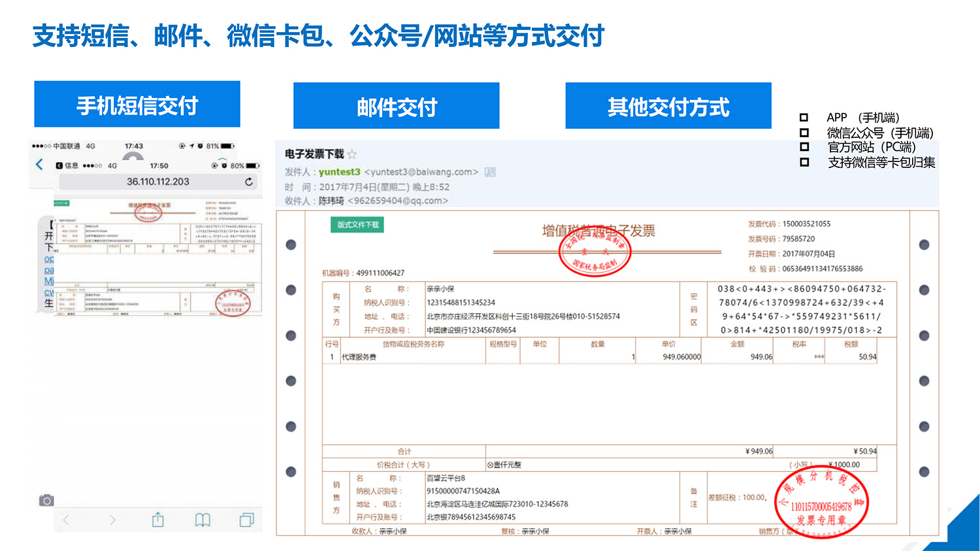980x551 pixels.
Task: Click the recipient address 962659404@qq.com
Action: click(398, 201)
